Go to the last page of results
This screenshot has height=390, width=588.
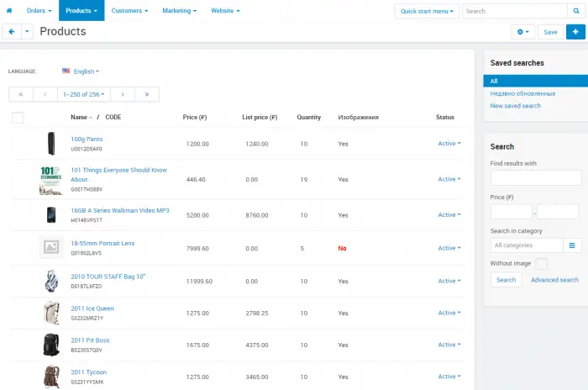[146, 95]
